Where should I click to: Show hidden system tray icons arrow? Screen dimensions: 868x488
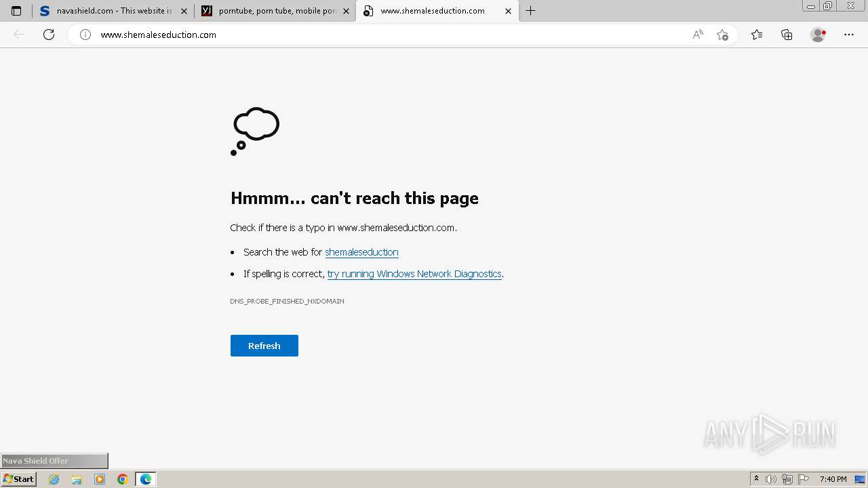point(756,479)
